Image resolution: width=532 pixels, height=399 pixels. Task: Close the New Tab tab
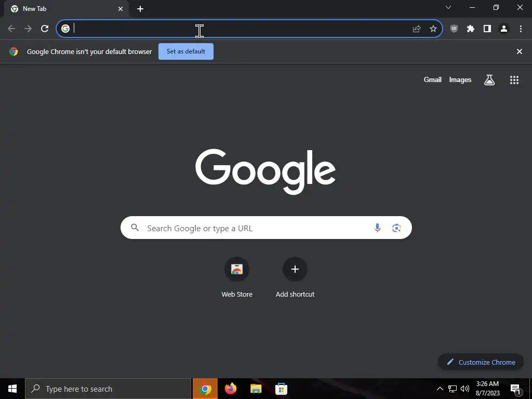coord(121,9)
